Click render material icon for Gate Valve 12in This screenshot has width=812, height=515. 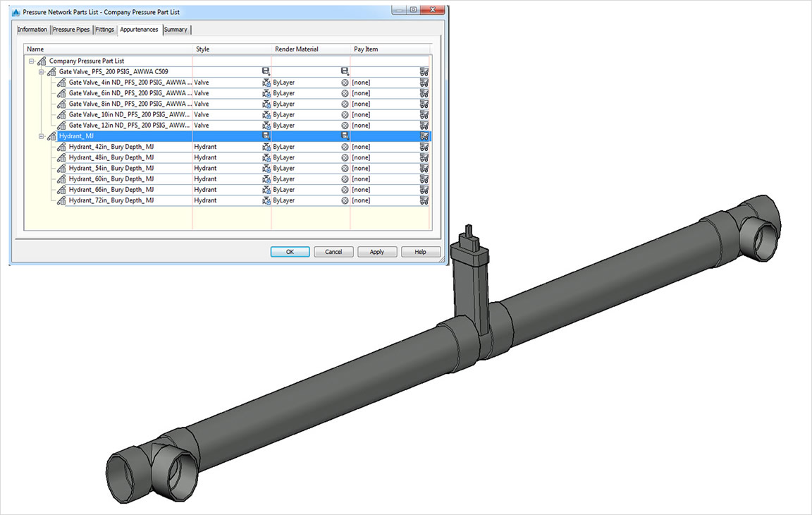(x=345, y=126)
